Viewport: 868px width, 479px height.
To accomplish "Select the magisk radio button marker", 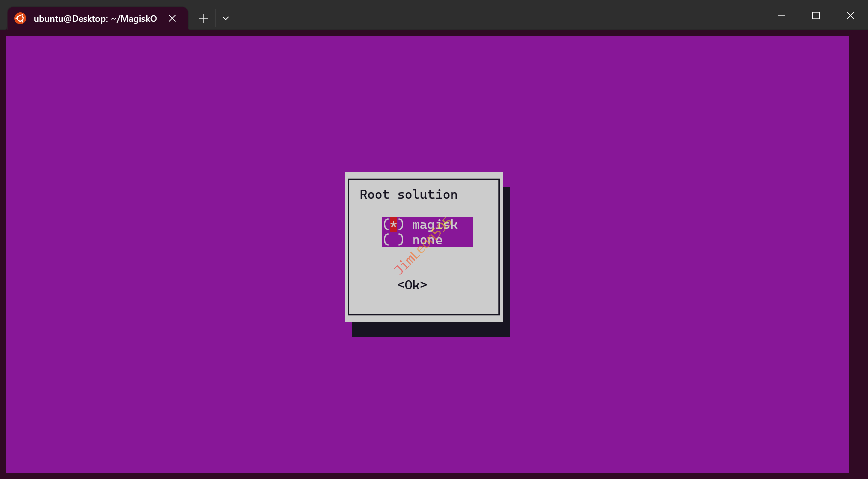I will click(394, 224).
